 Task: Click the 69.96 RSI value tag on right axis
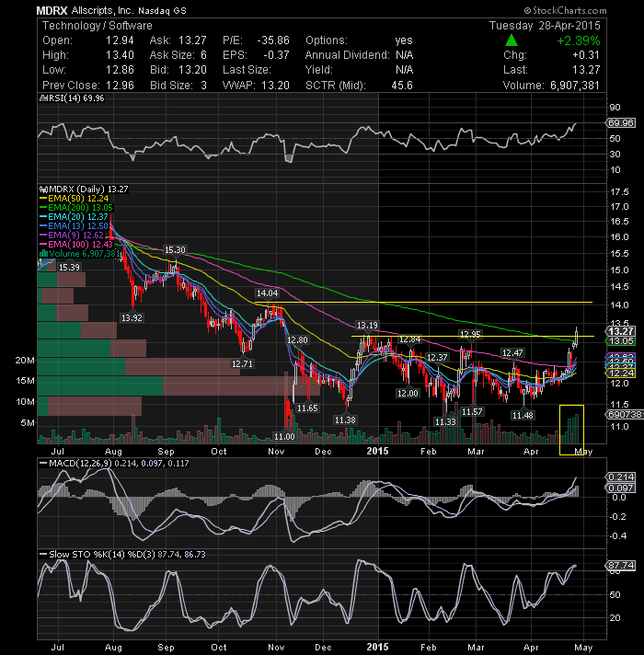click(x=621, y=123)
